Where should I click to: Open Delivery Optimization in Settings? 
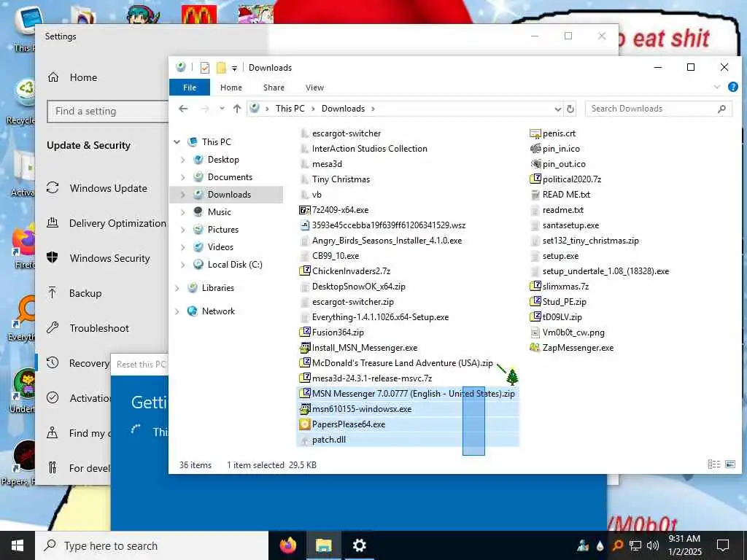[117, 223]
